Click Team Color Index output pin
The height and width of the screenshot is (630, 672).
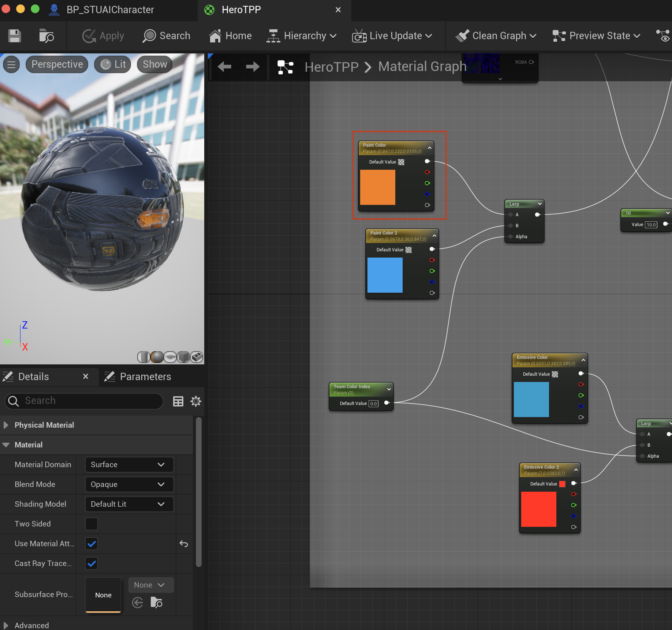[387, 403]
